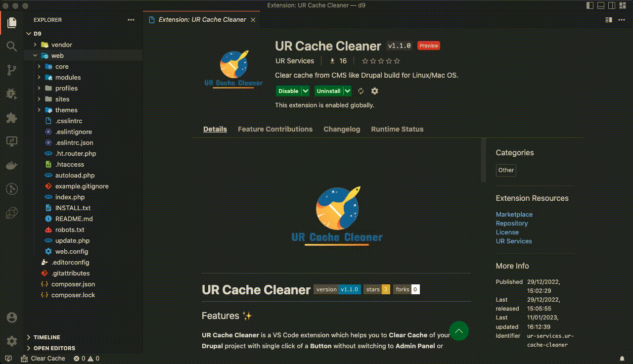Open the Uninstall dropdown arrow
This screenshot has width=633, height=364.
tap(348, 91)
